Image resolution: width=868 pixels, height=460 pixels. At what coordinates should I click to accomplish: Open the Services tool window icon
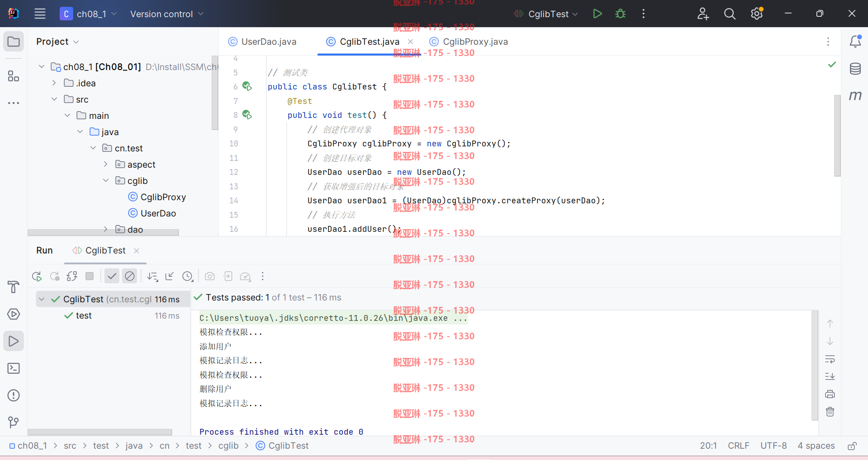pos(14,314)
